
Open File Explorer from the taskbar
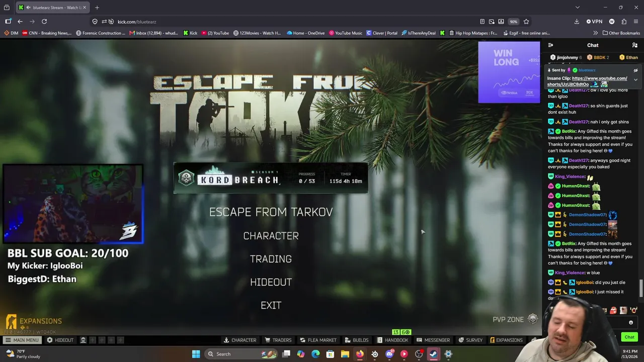coord(345,354)
